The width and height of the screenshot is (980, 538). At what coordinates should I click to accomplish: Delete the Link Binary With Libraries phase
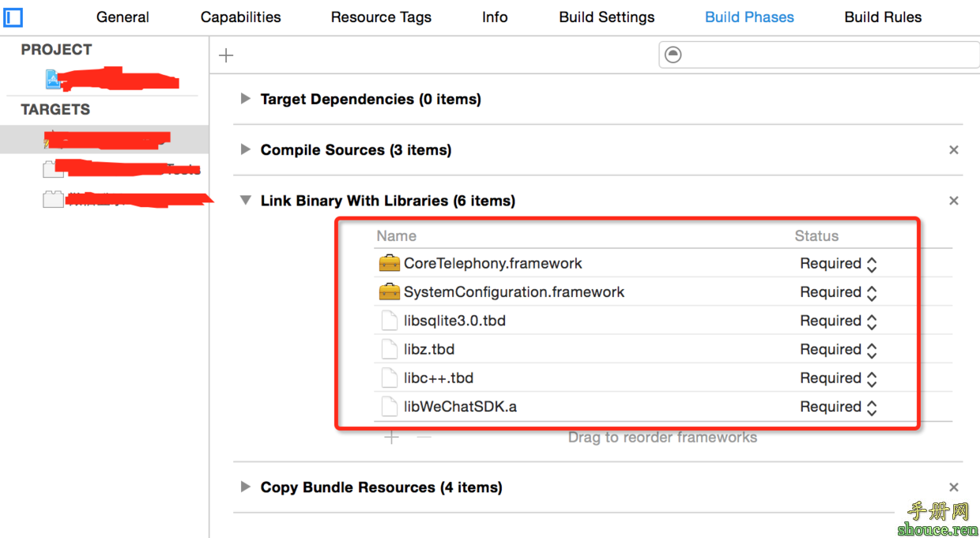(x=953, y=201)
